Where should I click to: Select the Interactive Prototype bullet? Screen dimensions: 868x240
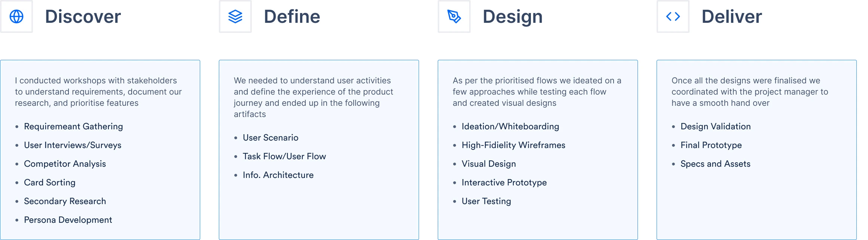(504, 182)
